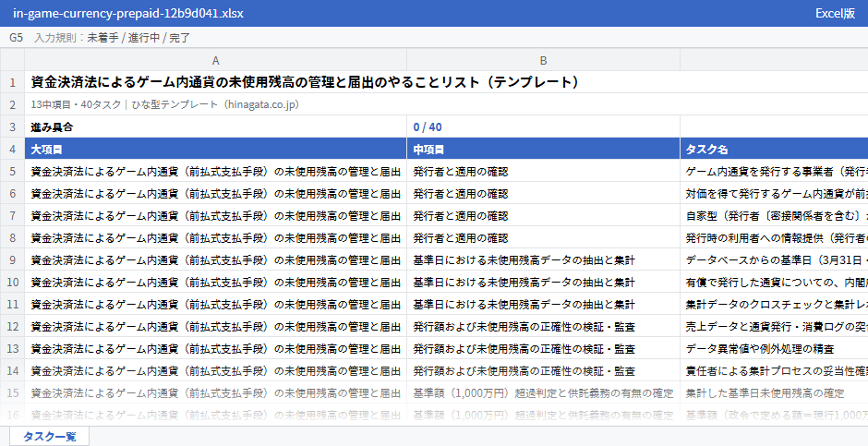This screenshot has width=868, height=446.
Task: Click the G5 cell reference box
Action: (x=16, y=38)
